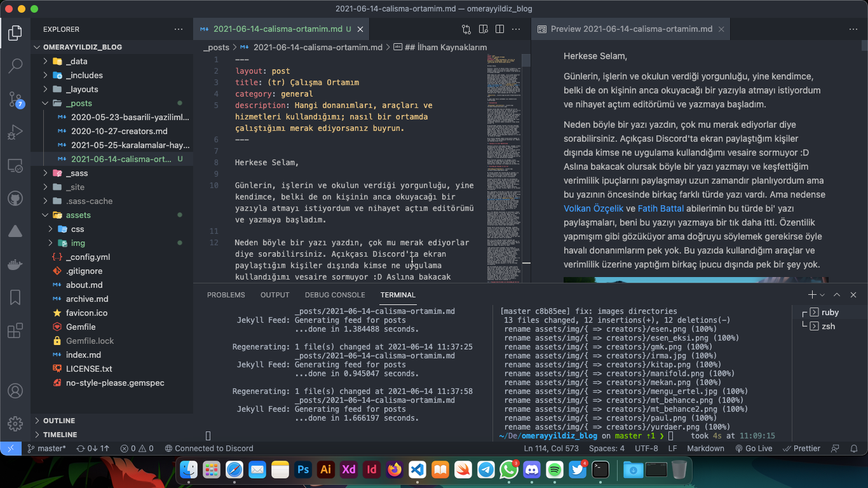Expand the TIMELINE section
868x488 pixels.
[112, 435]
